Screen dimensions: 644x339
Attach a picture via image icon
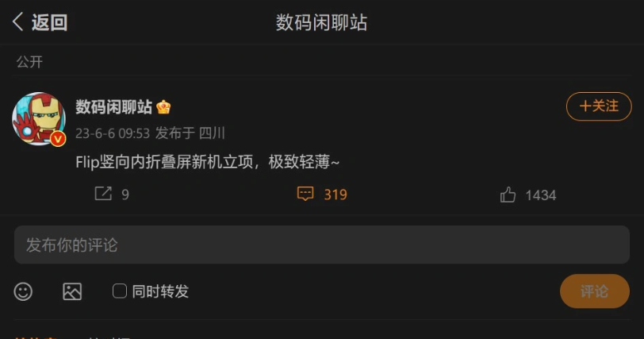point(72,291)
